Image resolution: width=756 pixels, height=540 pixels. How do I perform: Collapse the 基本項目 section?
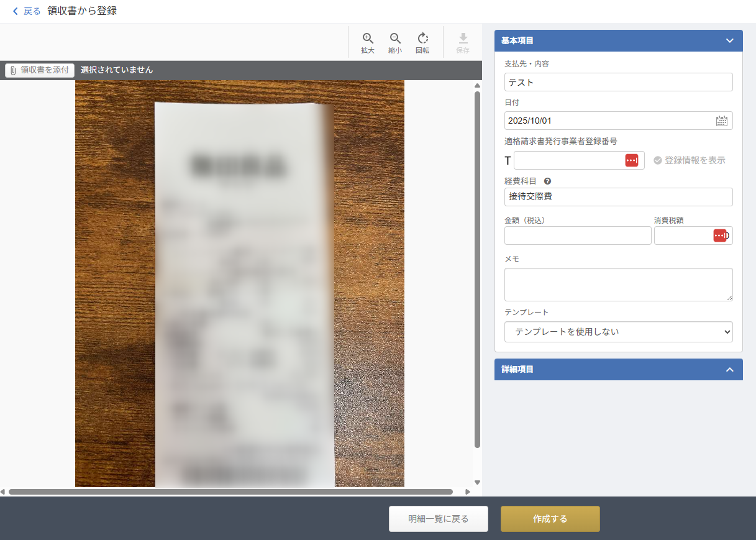coord(730,40)
